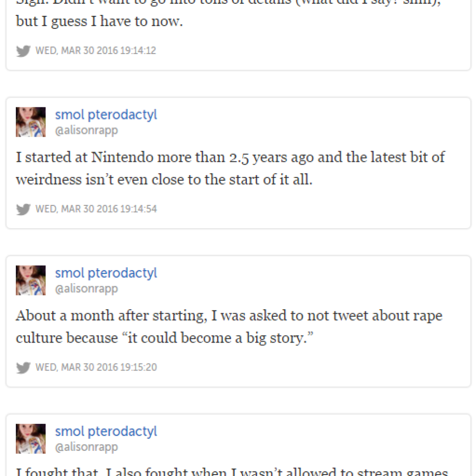Click tweet text starting 'I started at Nintendo'
This screenshot has height=476, width=476.
[x=230, y=157]
